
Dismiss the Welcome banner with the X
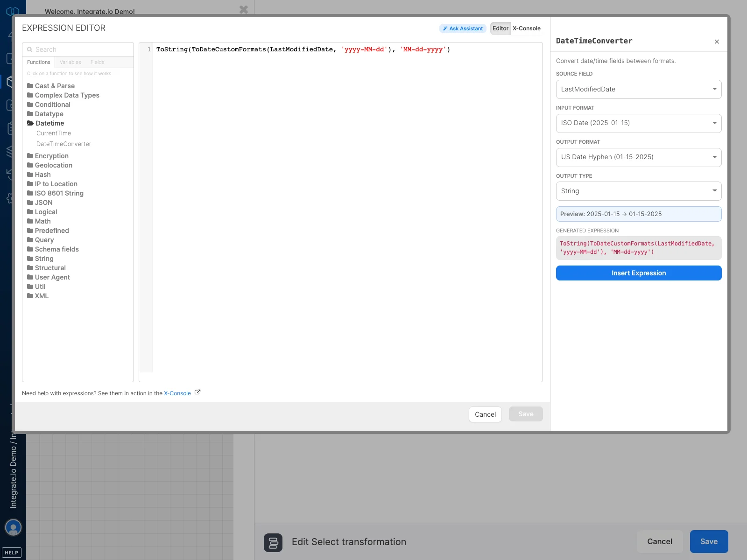click(x=244, y=9)
